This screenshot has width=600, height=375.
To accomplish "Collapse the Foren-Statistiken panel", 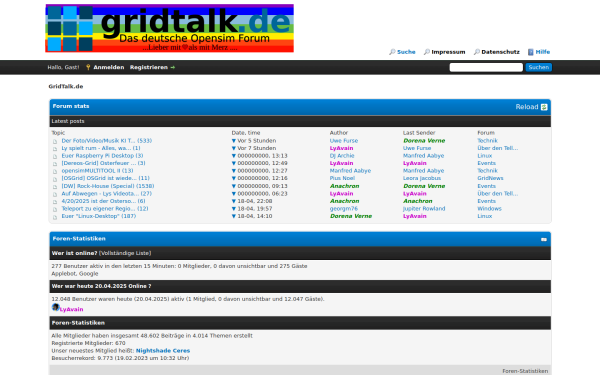I will (544, 239).
